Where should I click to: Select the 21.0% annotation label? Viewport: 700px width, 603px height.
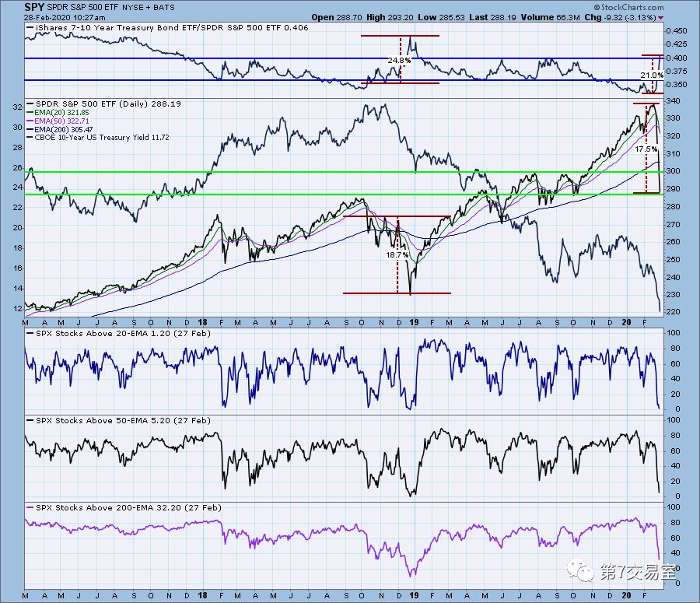(x=652, y=75)
